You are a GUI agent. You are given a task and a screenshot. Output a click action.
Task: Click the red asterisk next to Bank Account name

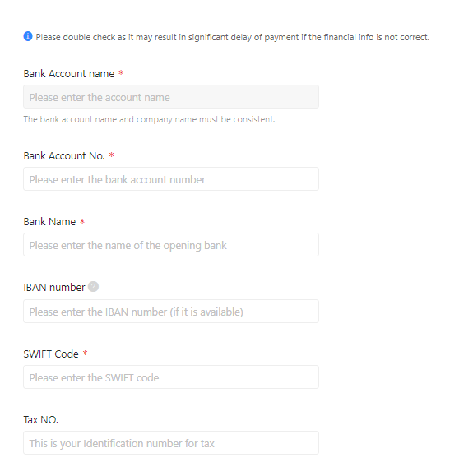point(121,73)
